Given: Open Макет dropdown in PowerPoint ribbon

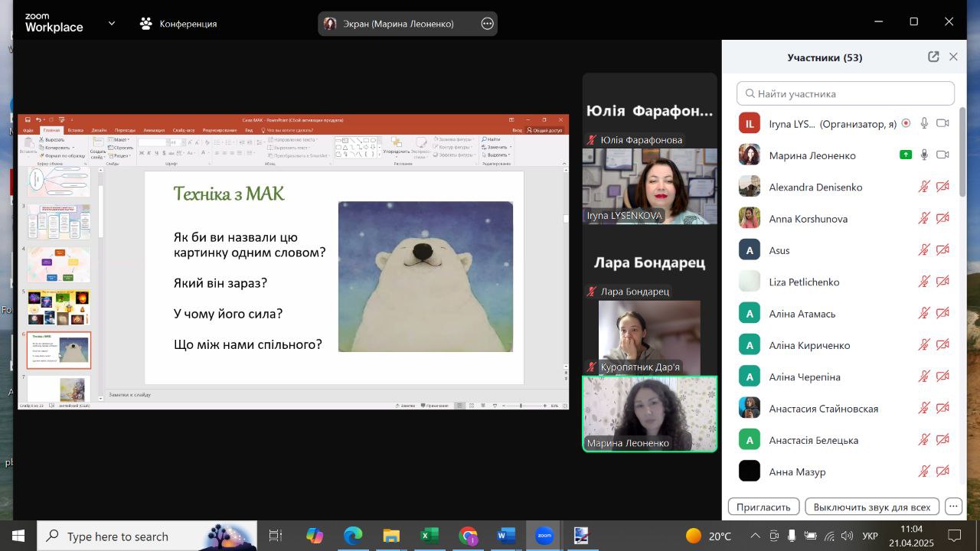Looking at the screenshot, I should (120, 140).
